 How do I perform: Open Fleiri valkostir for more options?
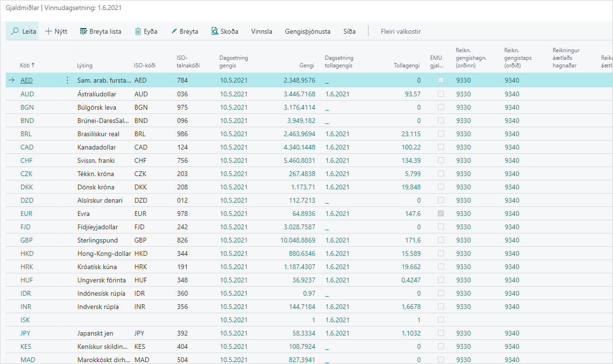[x=400, y=31]
